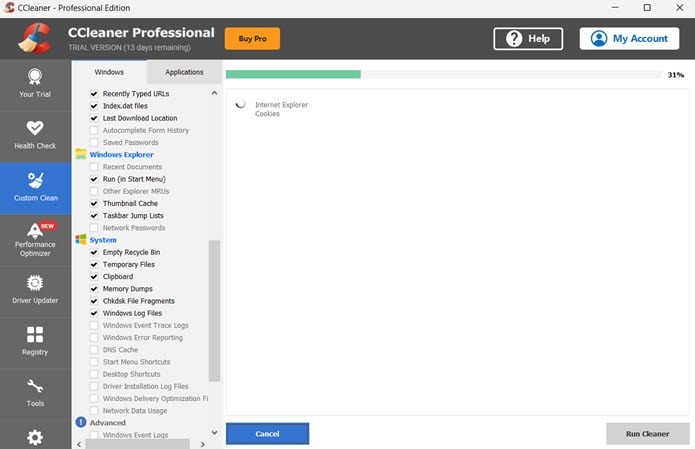Open the Registry grid icon
Viewport: 695px width, 449px height.
tap(35, 335)
